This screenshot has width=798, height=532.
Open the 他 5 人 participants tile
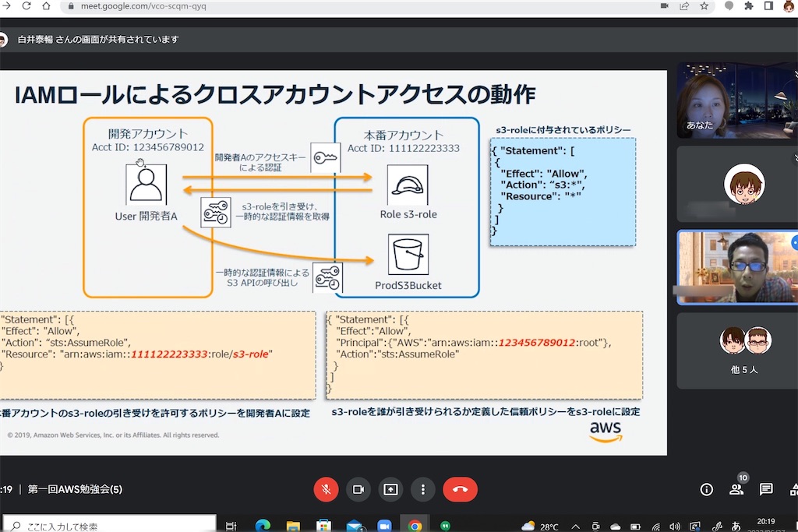(737, 351)
